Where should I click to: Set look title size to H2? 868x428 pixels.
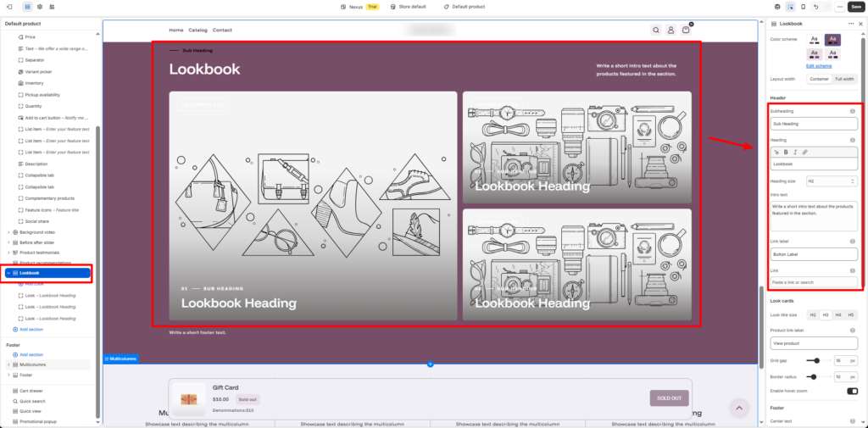pyautogui.click(x=813, y=314)
